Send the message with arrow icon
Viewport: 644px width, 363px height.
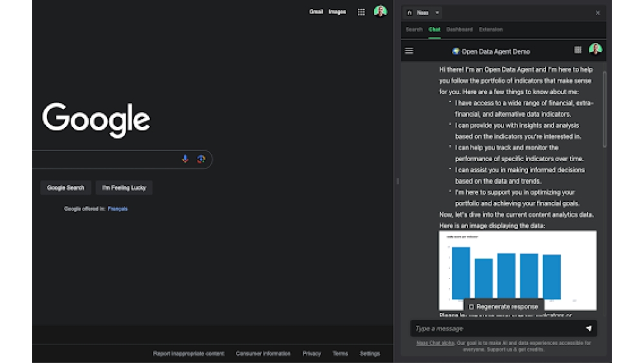point(589,328)
